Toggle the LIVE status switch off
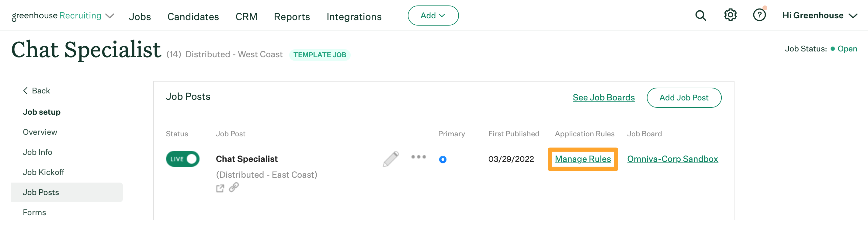This screenshot has width=868, height=227. 182,159
